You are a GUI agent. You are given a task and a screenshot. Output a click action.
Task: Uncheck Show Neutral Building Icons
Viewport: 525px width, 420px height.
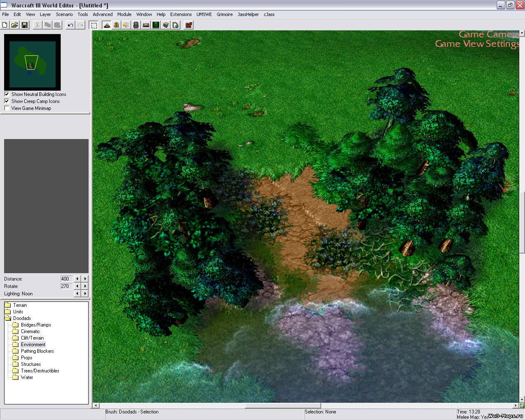point(7,94)
